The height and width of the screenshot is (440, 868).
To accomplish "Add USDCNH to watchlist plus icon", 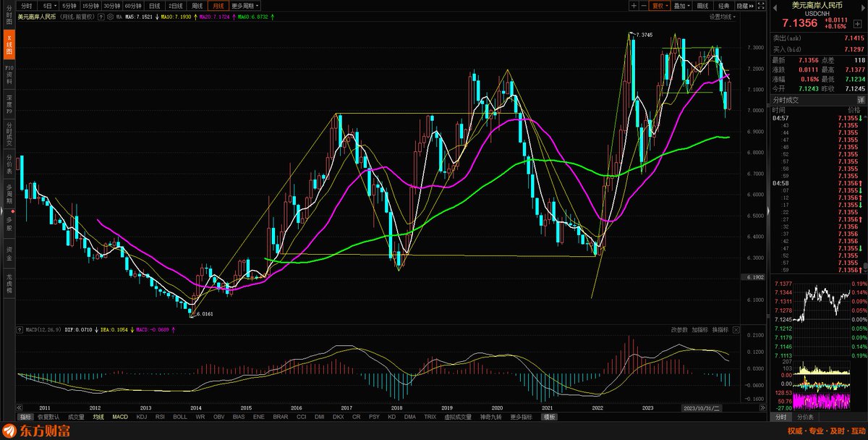I will click(858, 24).
